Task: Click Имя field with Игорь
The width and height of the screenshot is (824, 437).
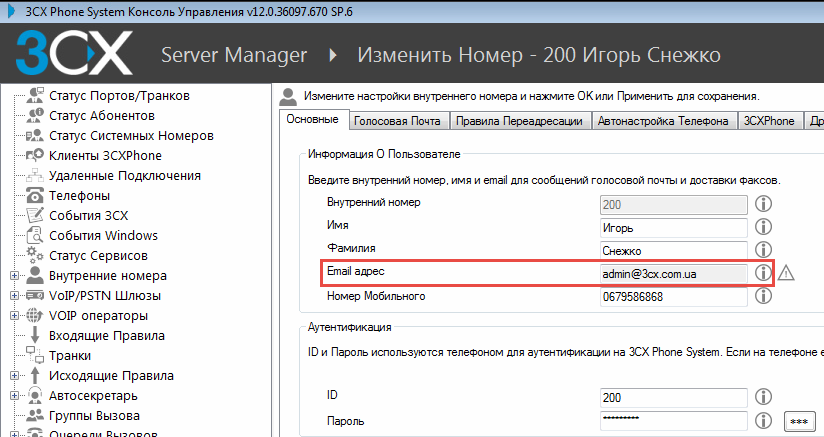Action: coord(674,227)
